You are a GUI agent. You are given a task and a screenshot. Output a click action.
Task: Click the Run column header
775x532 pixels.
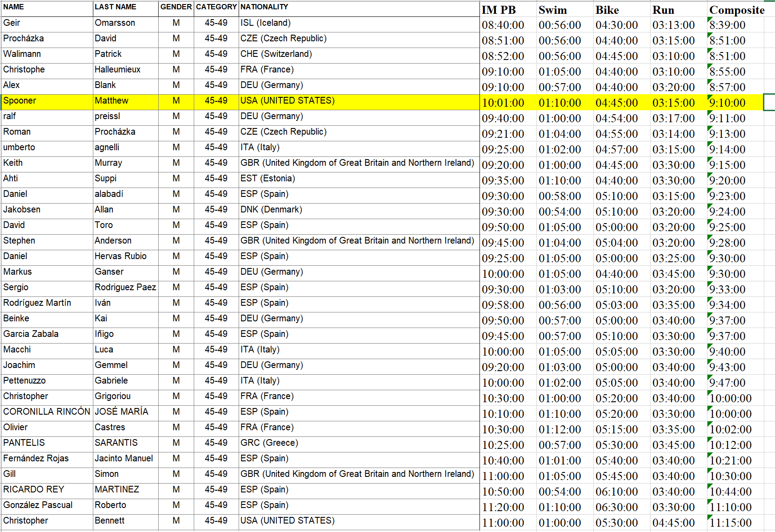coord(679,10)
